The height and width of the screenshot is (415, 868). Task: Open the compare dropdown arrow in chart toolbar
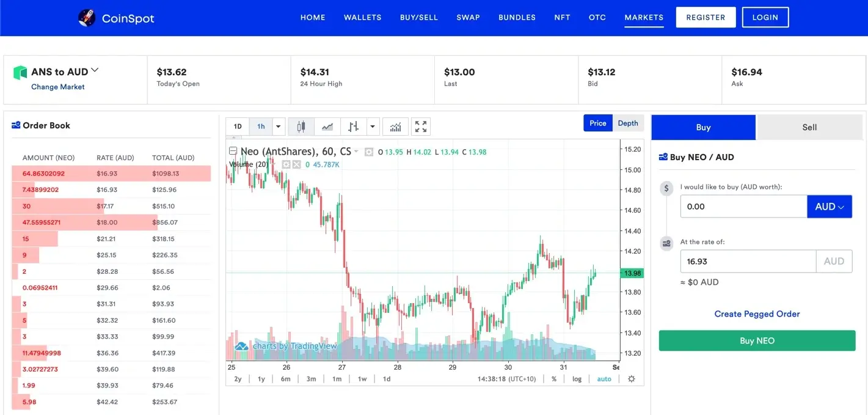[373, 127]
